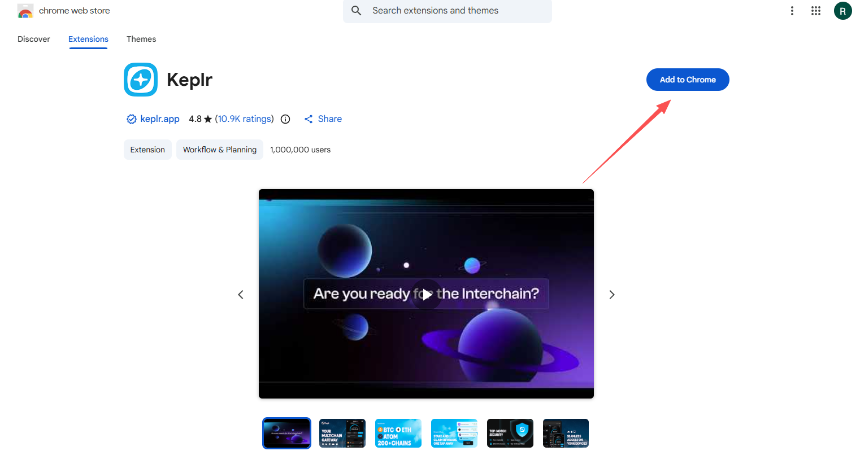Image resolution: width=860 pixels, height=464 pixels.
Task: Click the Share link
Action: [323, 119]
